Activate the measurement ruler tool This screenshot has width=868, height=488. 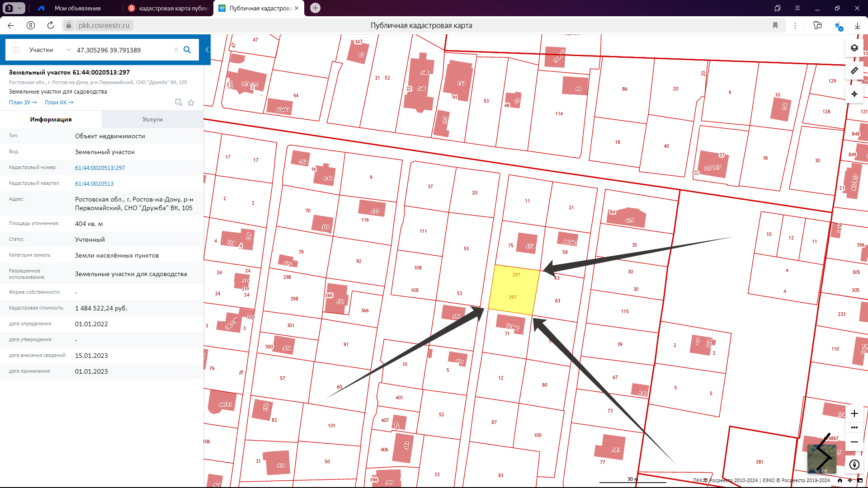tap(854, 71)
